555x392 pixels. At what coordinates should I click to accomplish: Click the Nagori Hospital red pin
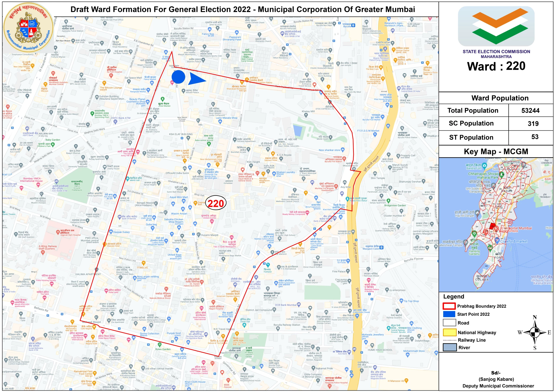pyautogui.click(x=213, y=302)
